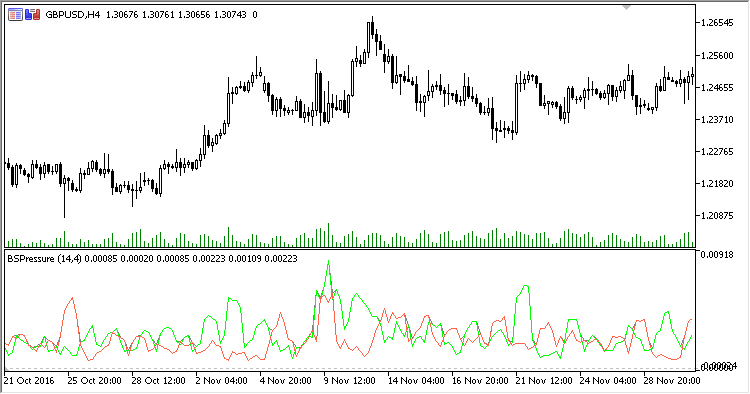
Task: Click the indicator value 0.00020
Action: [x=137, y=259]
